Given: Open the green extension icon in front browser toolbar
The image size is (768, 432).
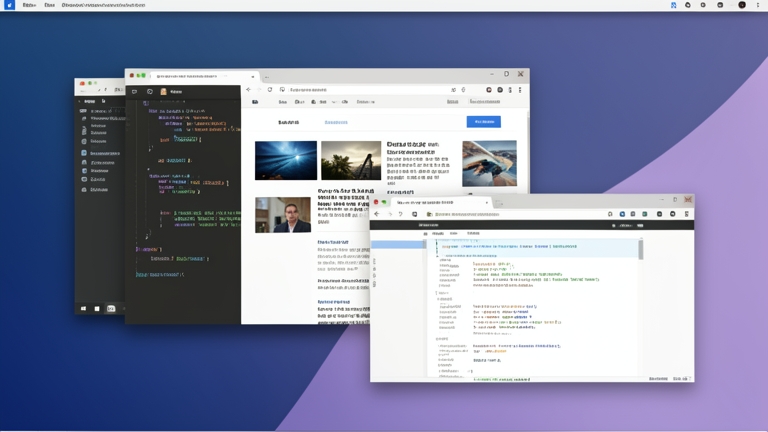Looking at the screenshot, I should 645,214.
